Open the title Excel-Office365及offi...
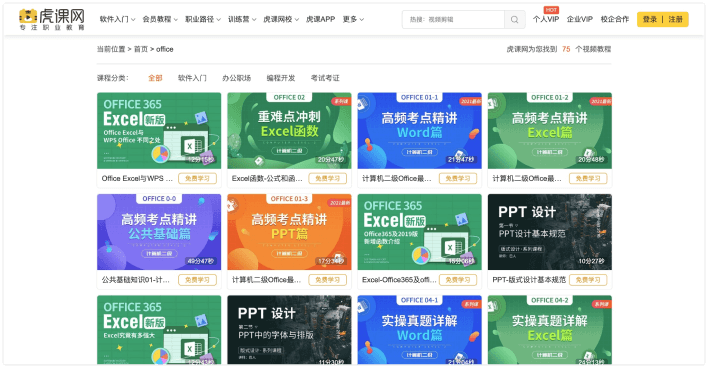The image size is (708, 369). 399,280
